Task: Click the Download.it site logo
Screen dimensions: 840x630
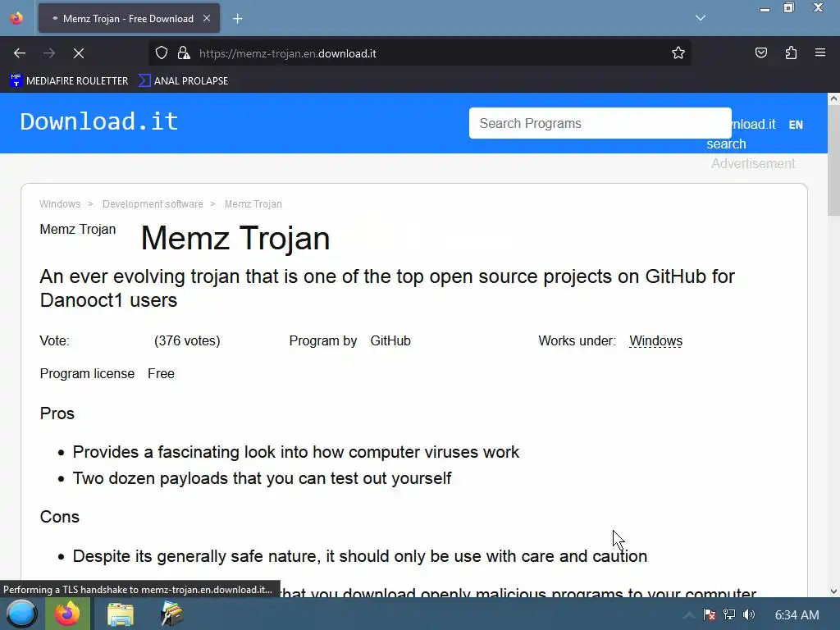Action: 99,121
